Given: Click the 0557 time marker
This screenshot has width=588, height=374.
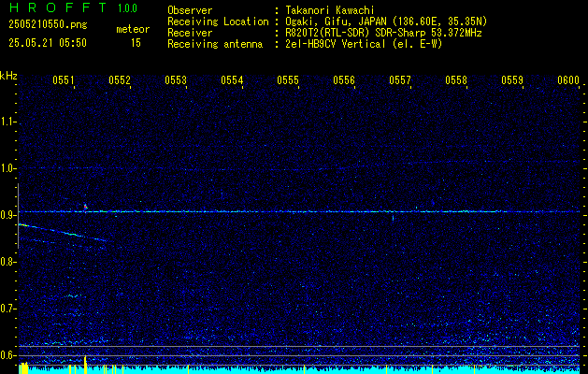Looking at the screenshot, I should [400, 79].
